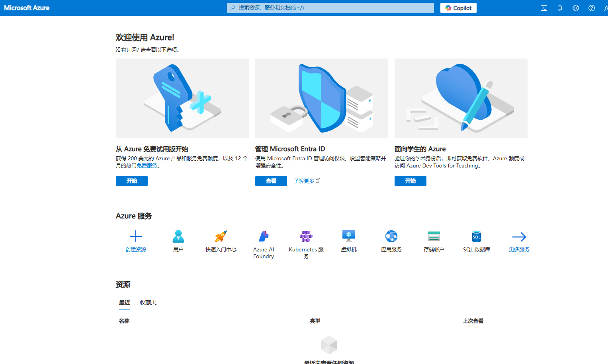Select the 最近 resources tab
The height and width of the screenshot is (364, 608).
pyautogui.click(x=124, y=302)
